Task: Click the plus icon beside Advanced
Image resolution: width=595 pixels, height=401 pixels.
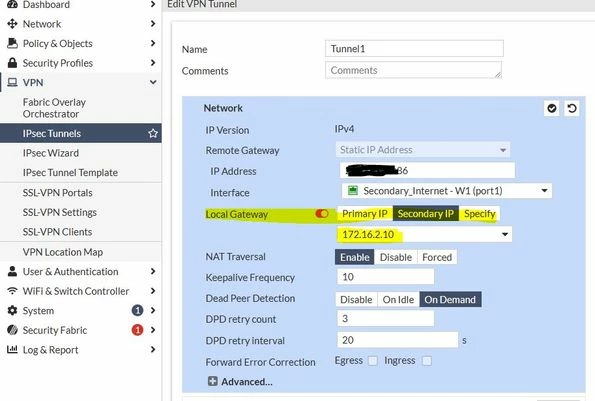Action: (x=213, y=381)
